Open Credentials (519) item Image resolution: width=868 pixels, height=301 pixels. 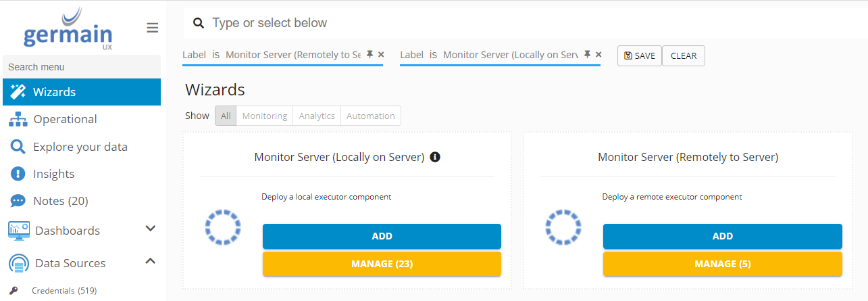pyautogui.click(x=64, y=291)
